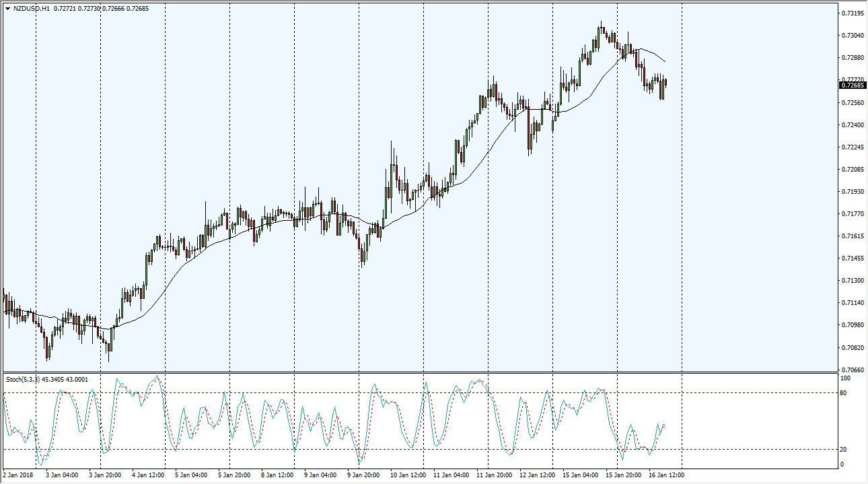The width and height of the screenshot is (868, 484).
Task: Click the dropdown triangle beside NZDUSD,H1
Action: click(7, 9)
